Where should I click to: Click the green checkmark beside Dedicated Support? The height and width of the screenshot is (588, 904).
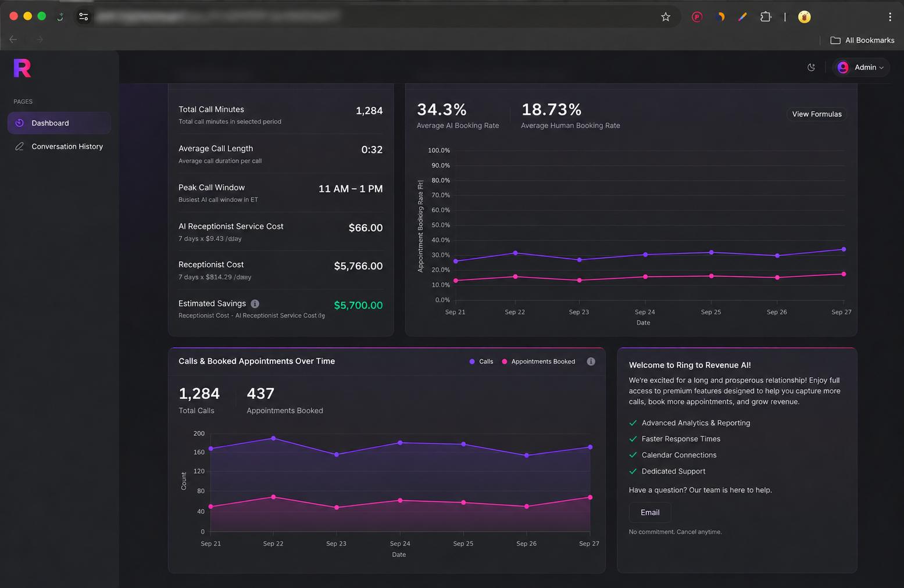pos(633,471)
